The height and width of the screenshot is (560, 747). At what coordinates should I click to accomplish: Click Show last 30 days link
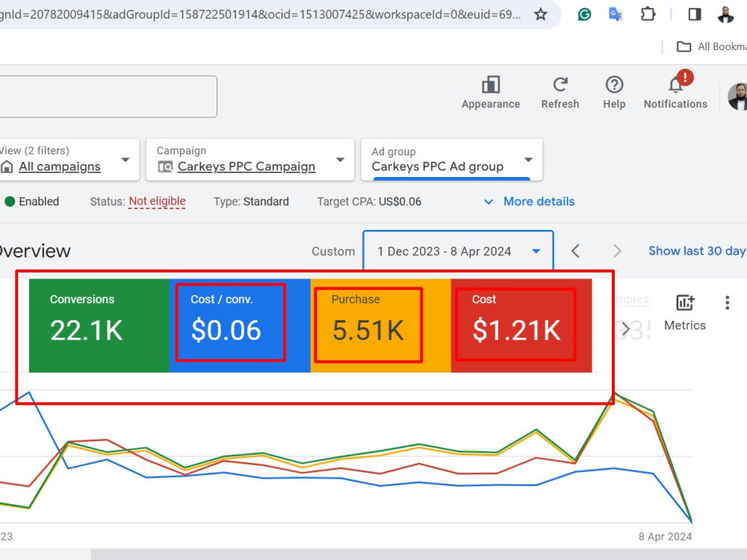[x=698, y=251]
